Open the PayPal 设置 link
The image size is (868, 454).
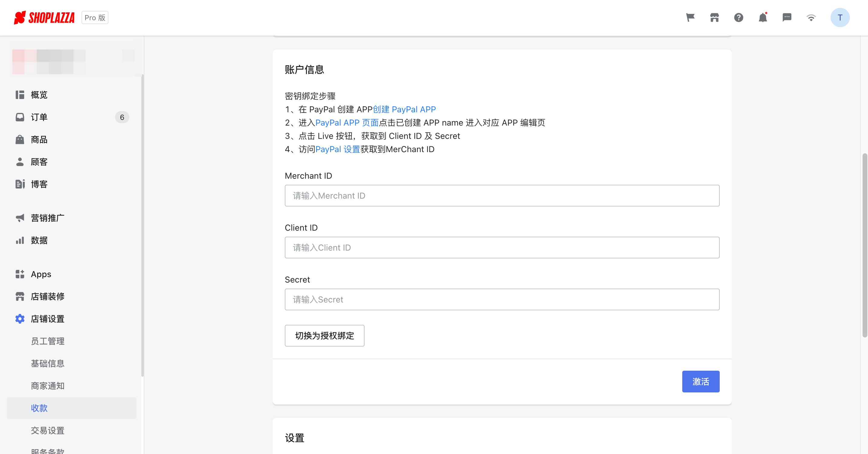pos(338,149)
